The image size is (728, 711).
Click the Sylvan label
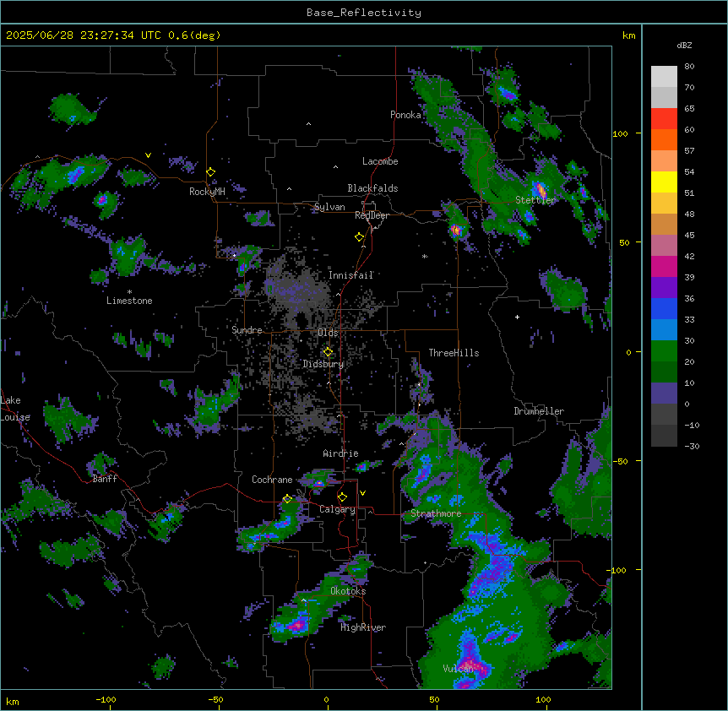(x=329, y=207)
